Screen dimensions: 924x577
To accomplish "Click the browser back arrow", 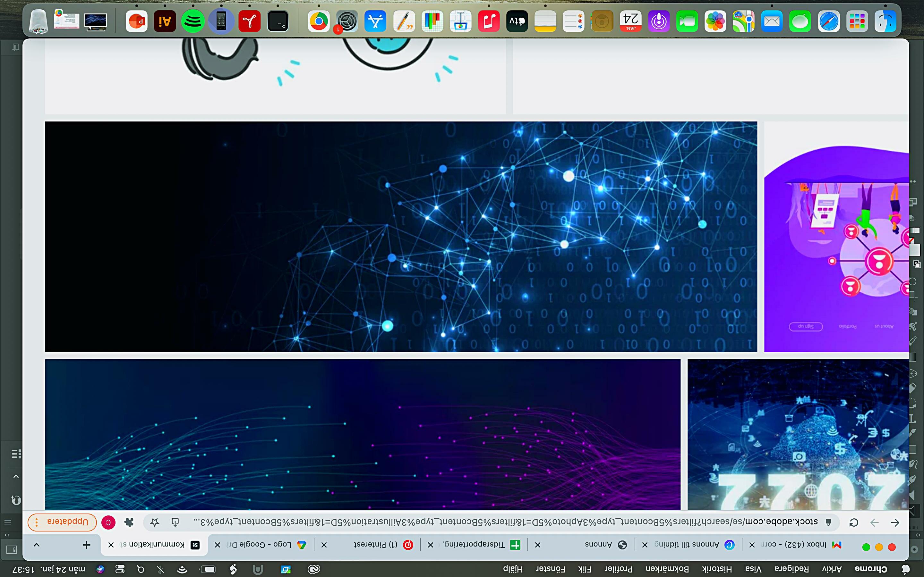I will (x=895, y=523).
